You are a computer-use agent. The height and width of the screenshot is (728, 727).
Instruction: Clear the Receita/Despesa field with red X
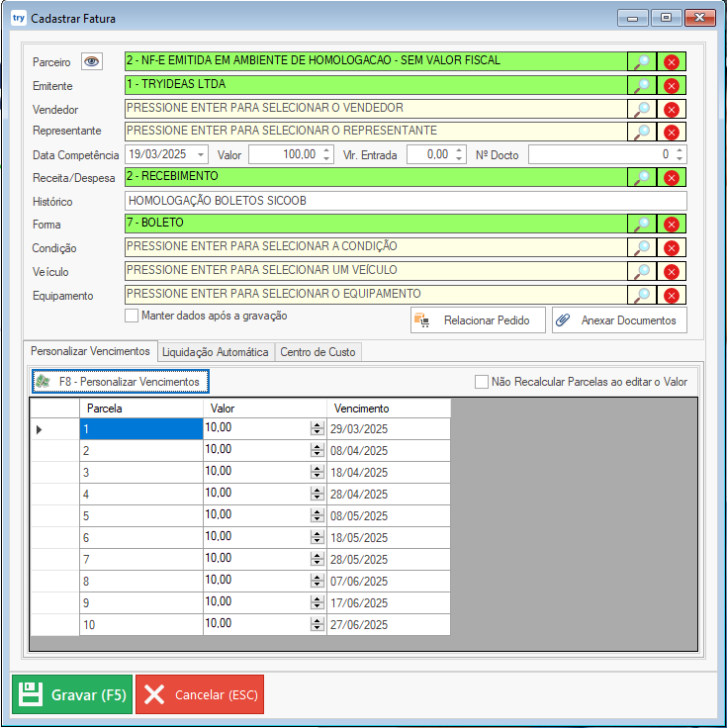pos(672,177)
